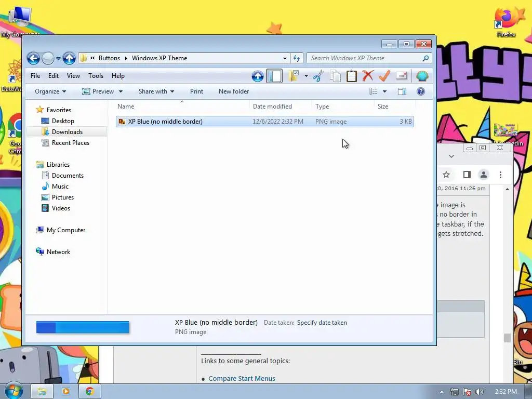Click the E-mail envelope icon
532x399 pixels.
pos(401,76)
